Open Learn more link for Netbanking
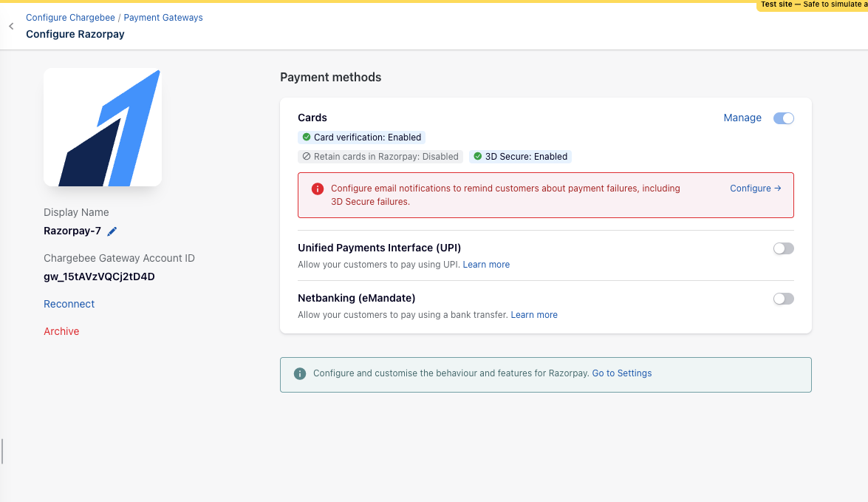 533,315
